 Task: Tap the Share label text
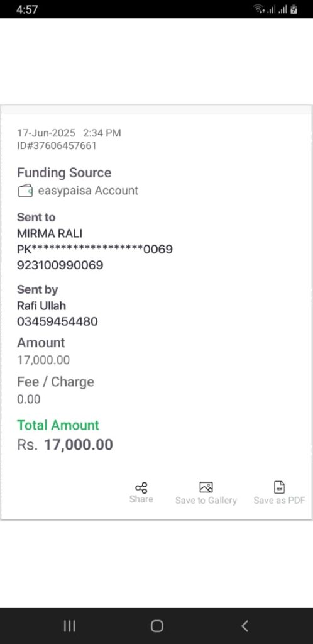coord(141,499)
